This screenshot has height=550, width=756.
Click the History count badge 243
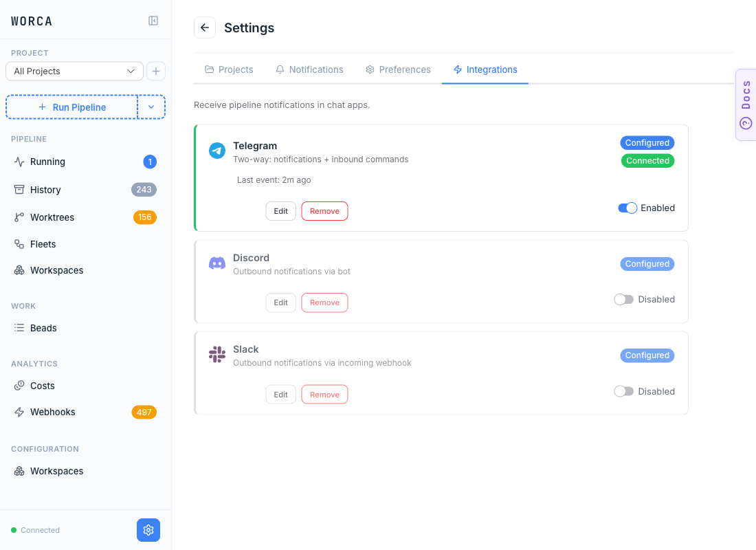pyautogui.click(x=144, y=190)
